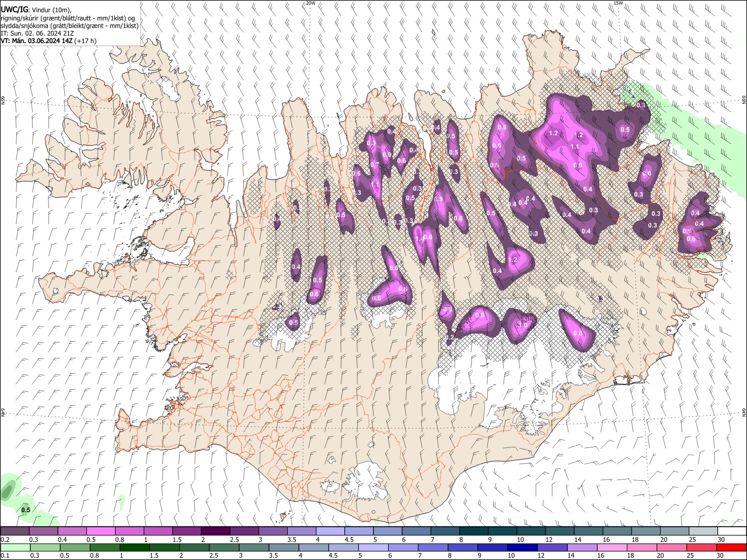Select the white swatch labeled 30 in top scale

pos(732,531)
